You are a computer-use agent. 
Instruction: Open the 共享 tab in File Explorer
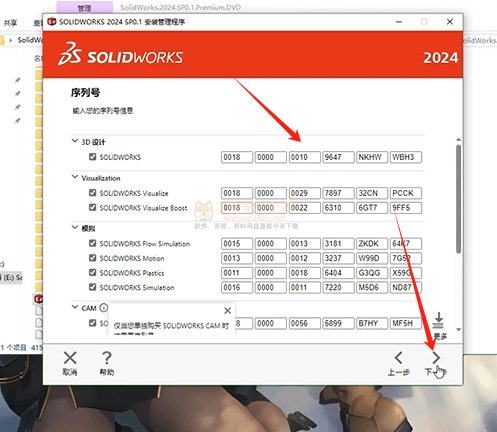(10, 23)
